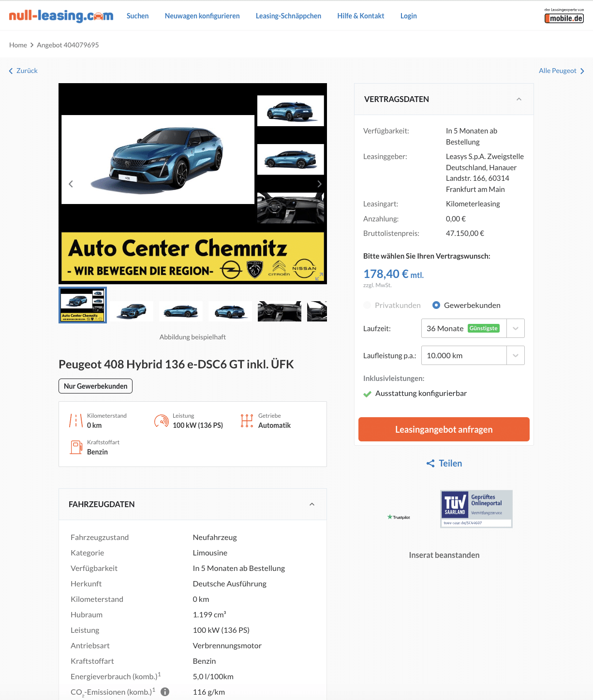Image resolution: width=593 pixels, height=700 pixels.
Task: Open the Leasing-Schnäppchen menu item
Action: coord(288,16)
